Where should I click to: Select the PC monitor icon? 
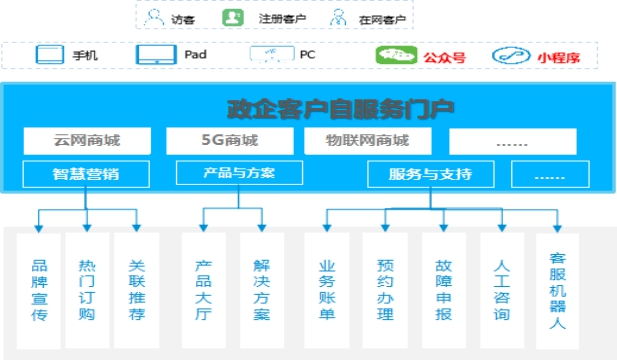click(x=272, y=54)
